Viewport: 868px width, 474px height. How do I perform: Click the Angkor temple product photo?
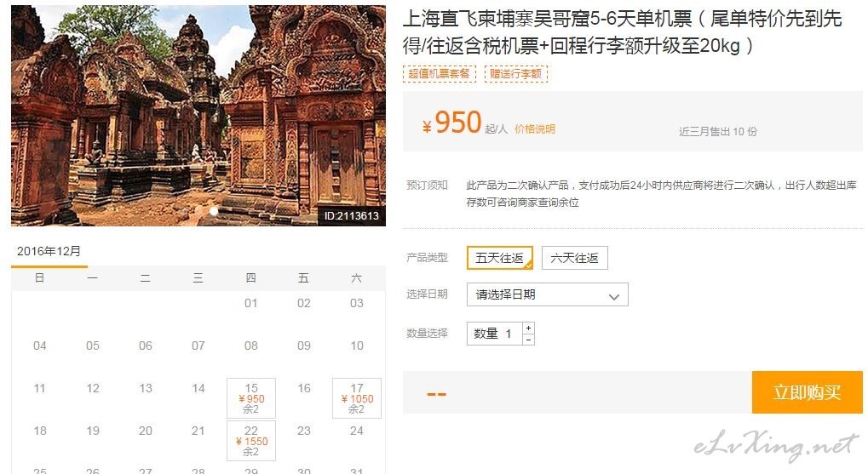198,116
